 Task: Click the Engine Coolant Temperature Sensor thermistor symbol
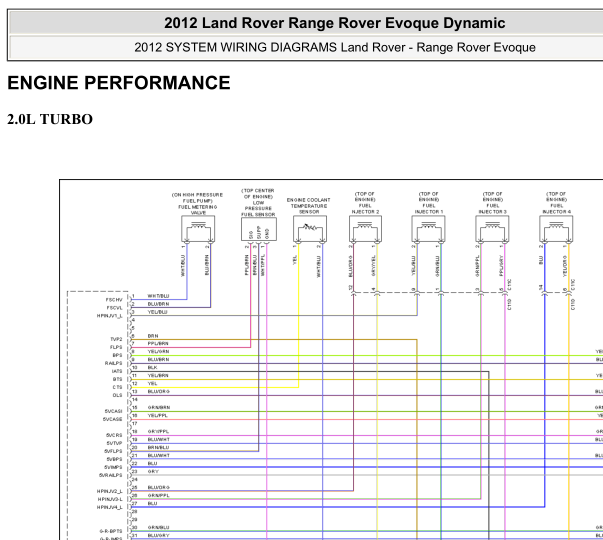tap(310, 229)
